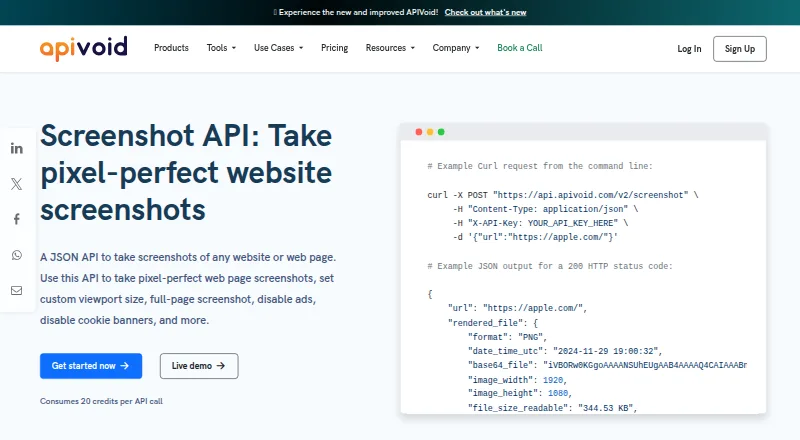Click the "base64_file" line
The width and height of the screenshot is (800, 440).
click(607, 365)
